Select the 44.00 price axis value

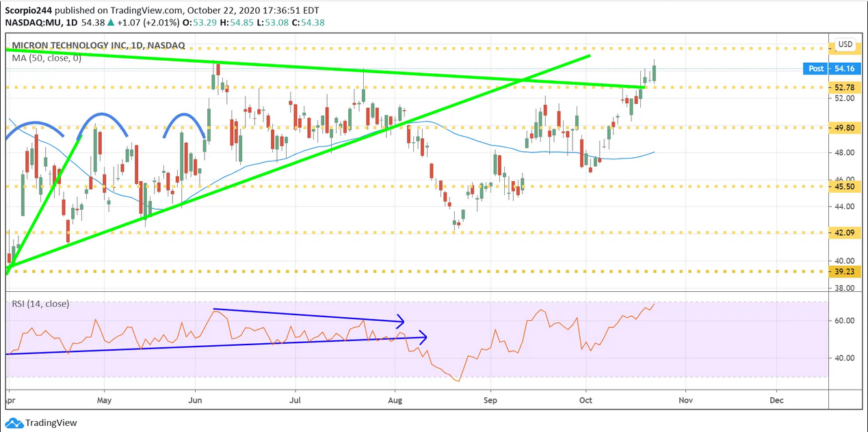tap(845, 206)
